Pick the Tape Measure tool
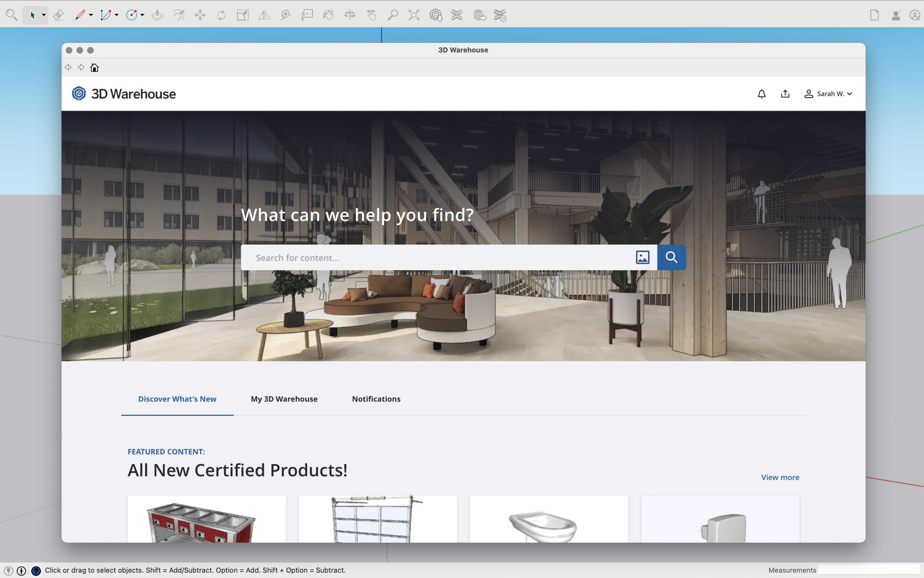Viewport: 924px width, 578px height. [x=286, y=15]
